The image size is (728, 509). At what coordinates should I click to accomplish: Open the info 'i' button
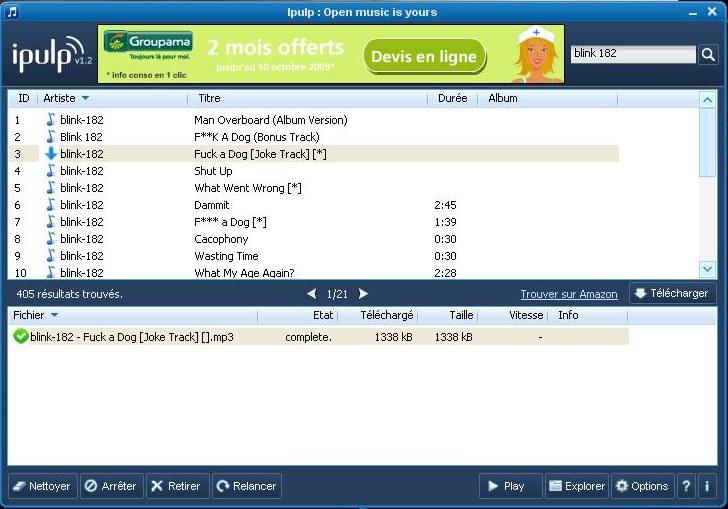tap(707, 486)
